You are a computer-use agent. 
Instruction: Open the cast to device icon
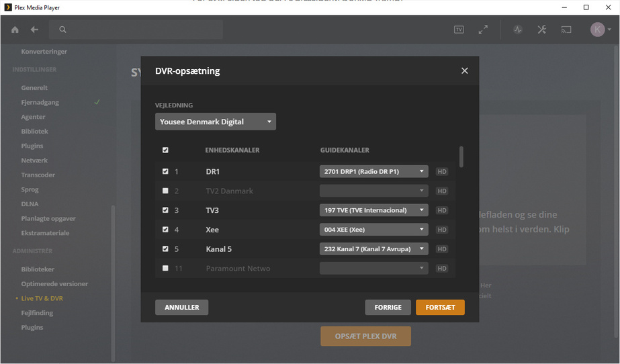coord(566,30)
